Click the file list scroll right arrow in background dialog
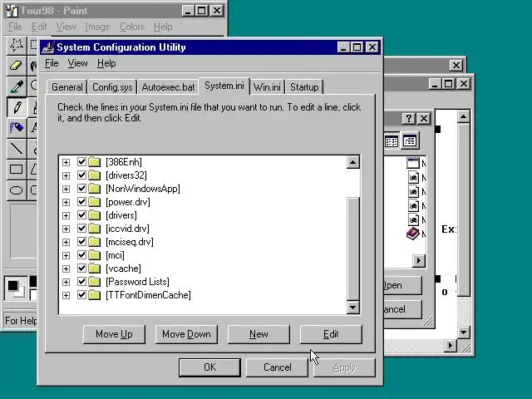The width and height of the screenshot is (532, 399). pyautogui.click(x=419, y=260)
